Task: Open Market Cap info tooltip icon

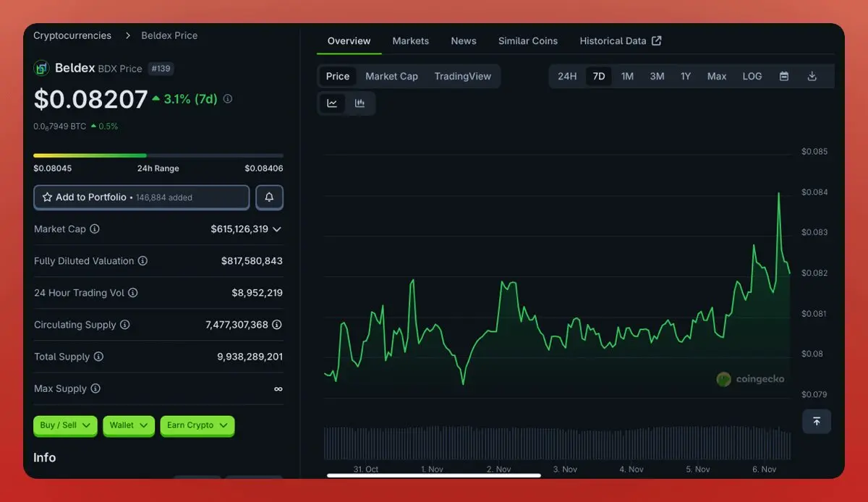Action: click(95, 229)
